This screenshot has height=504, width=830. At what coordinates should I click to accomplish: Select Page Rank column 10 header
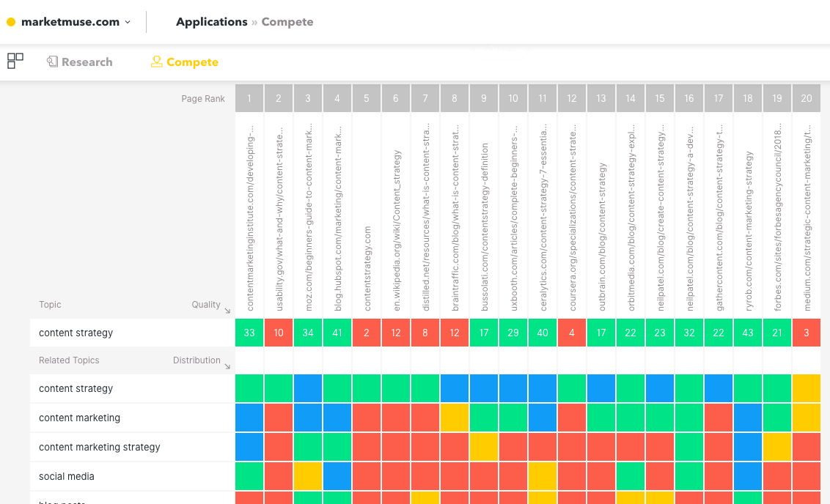[x=513, y=98]
